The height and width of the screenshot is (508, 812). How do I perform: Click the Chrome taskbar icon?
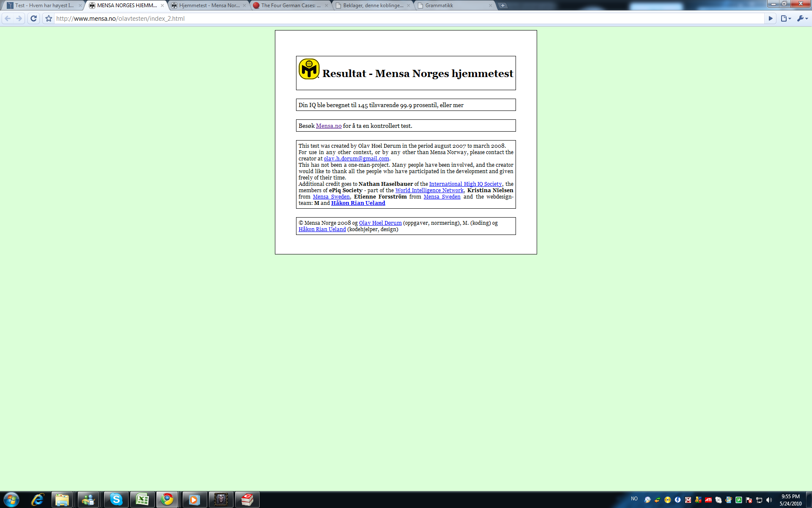click(x=167, y=500)
